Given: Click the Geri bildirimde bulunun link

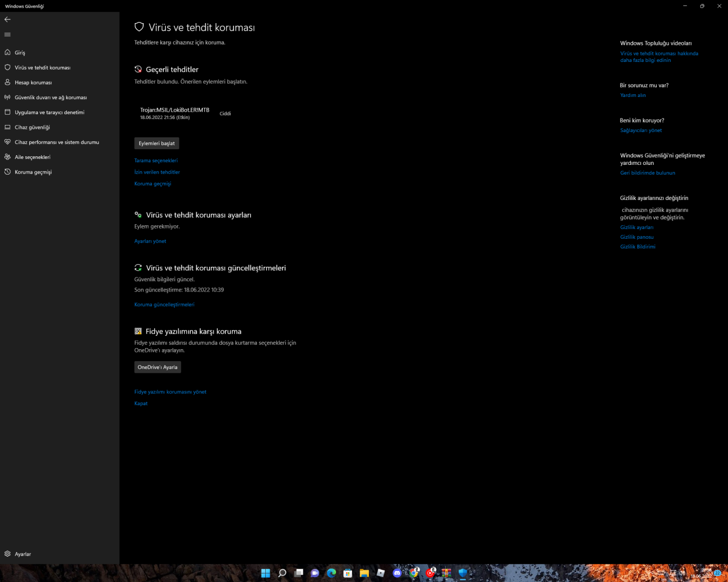Looking at the screenshot, I should [648, 173].
